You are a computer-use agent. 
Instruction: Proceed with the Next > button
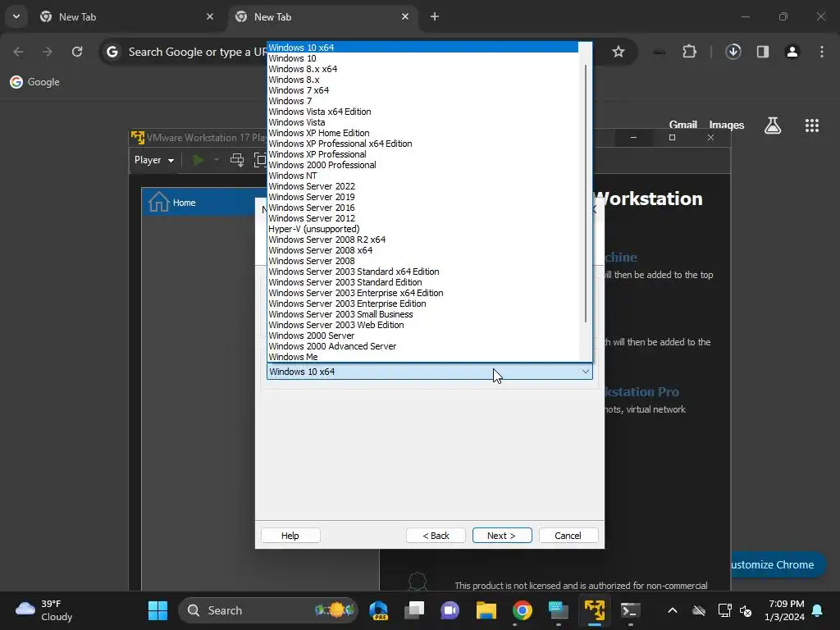tap(502, 535)
